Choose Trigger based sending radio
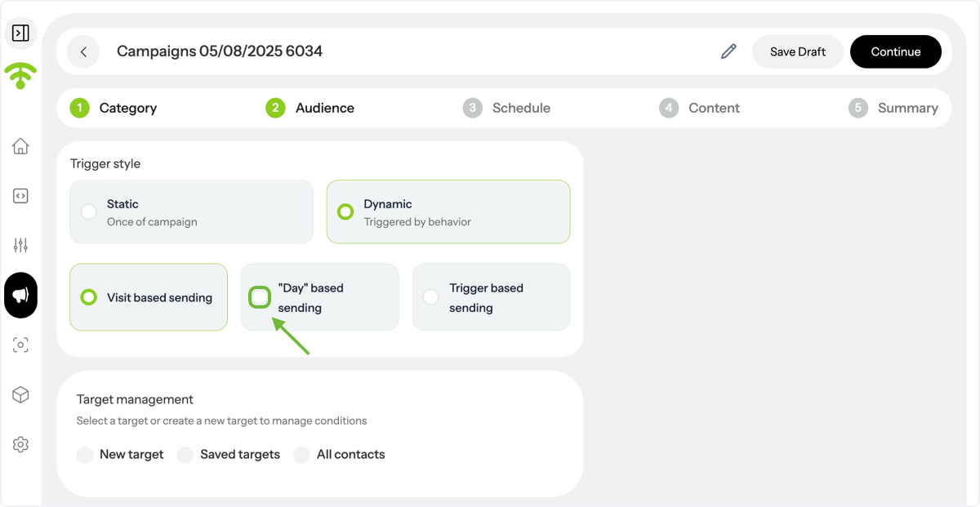 [x=431, y=297]
